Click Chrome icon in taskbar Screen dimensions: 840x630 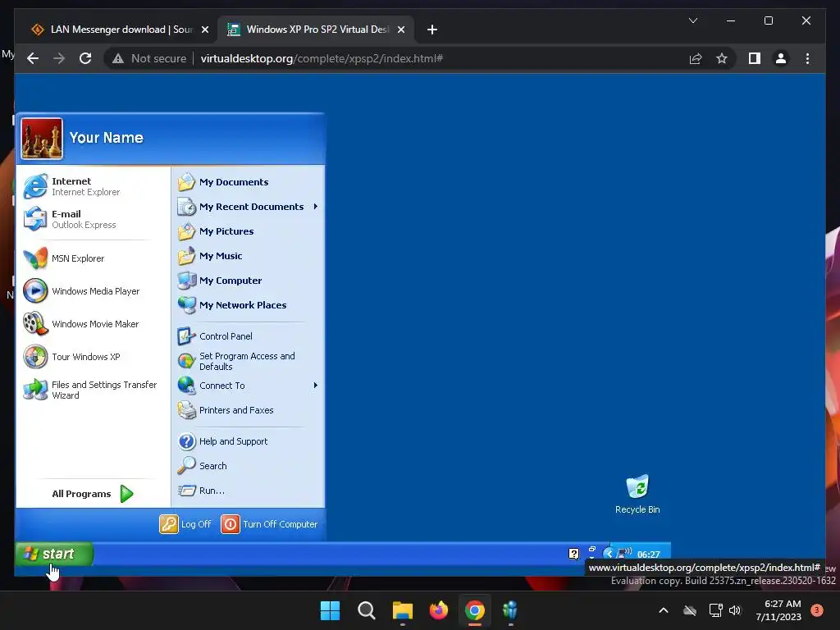pyautogui.click(x=475, y=610)
